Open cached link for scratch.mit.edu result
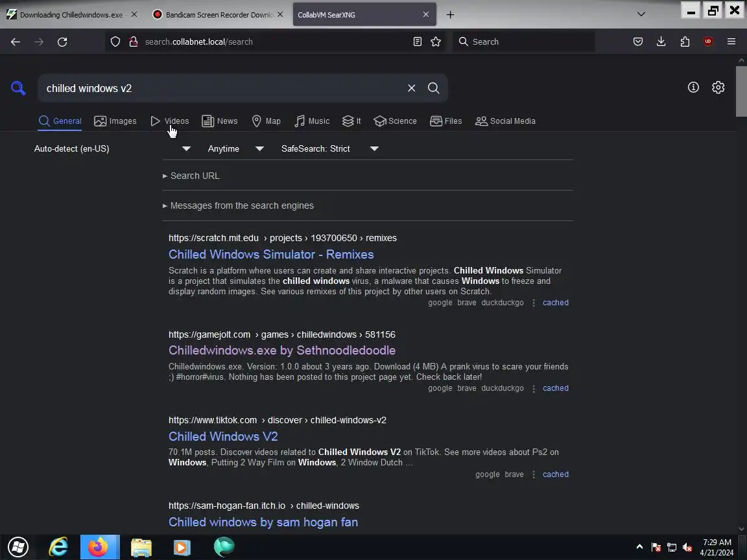The height and width of the screenshot is (560, 747). click(x=556, y=303)
